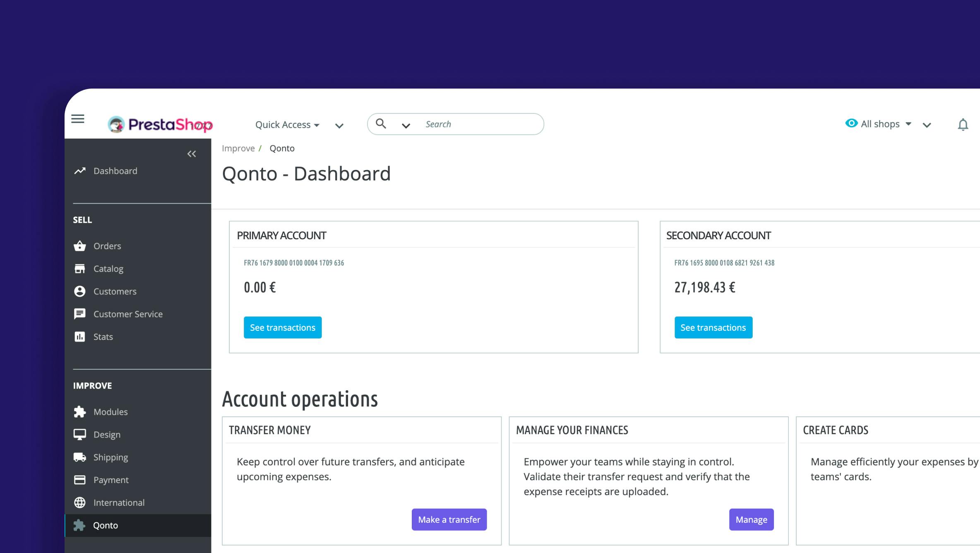Image resolution: width=980 pixels, height=553 pixels.
Task: Click the Account operations heading
Action: tap(300, 399)
